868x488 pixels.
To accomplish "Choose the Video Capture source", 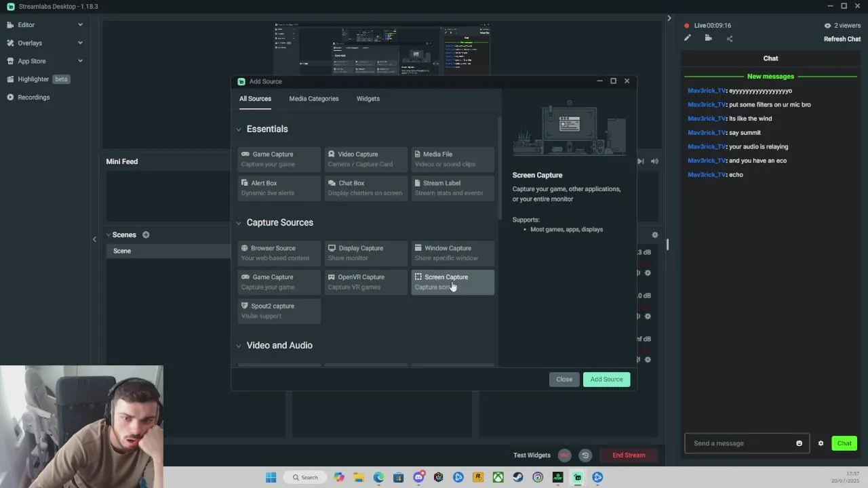I will (x=366, y=159).
